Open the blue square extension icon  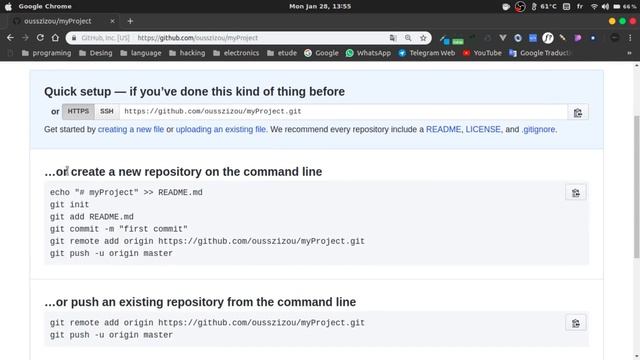(533, 38)
